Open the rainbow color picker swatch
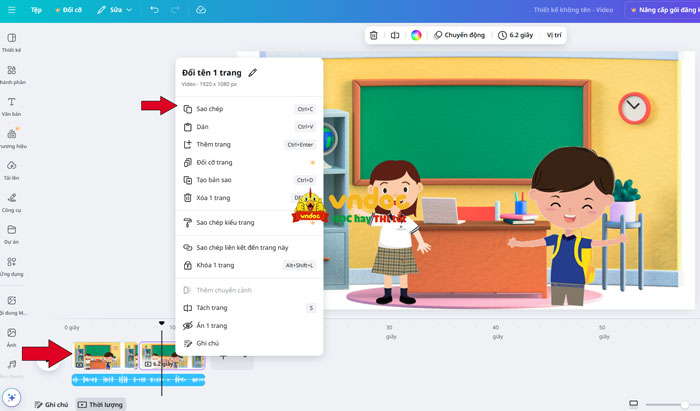The height and width of the screenshot is (411, 700). [x=416, y=35]
